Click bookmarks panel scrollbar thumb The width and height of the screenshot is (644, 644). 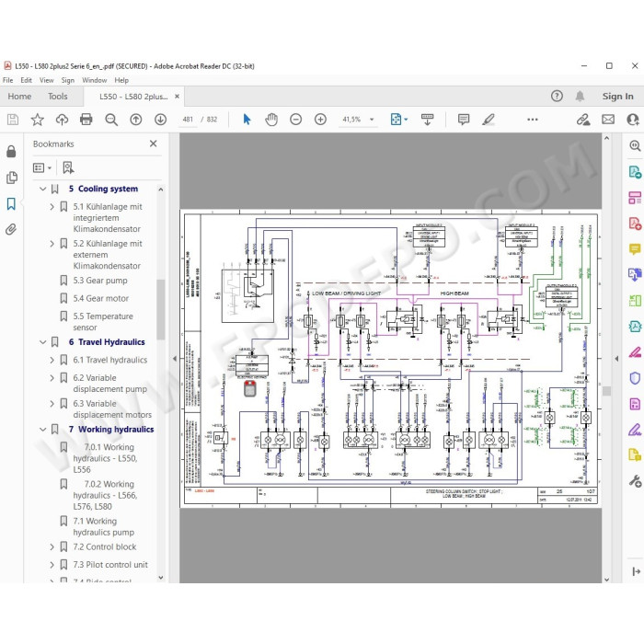click(161, 309)
